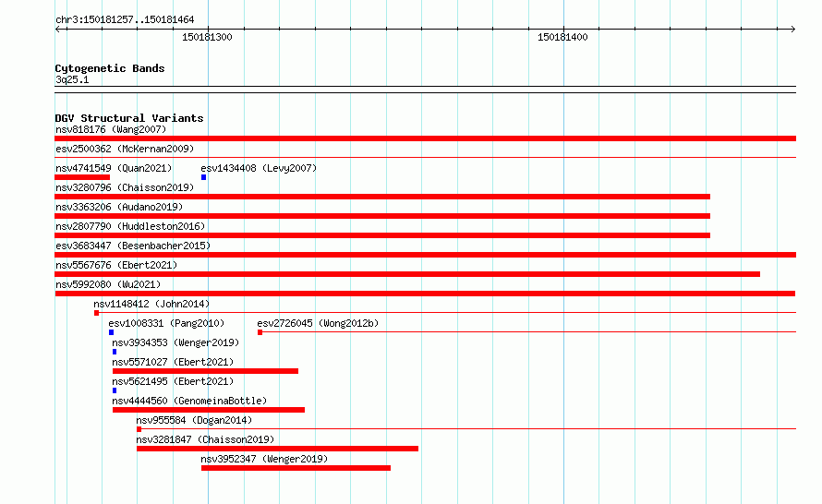Image resolution: width=822 pixels, height=504 pixels.
Task: Click the esv3683447 (Besenbacher2015) label
Action: coord(133,246)
